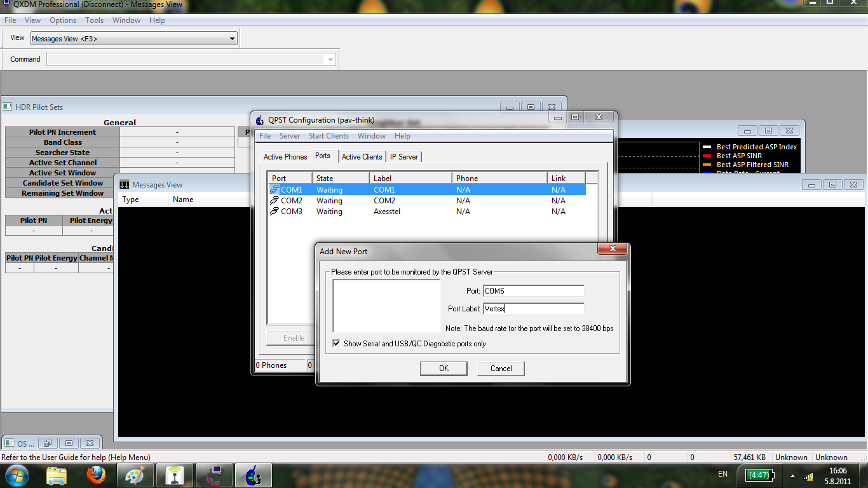Click the disabled Enable button
This screenshot has width=868, height=488.
click(x=294, y=338)
